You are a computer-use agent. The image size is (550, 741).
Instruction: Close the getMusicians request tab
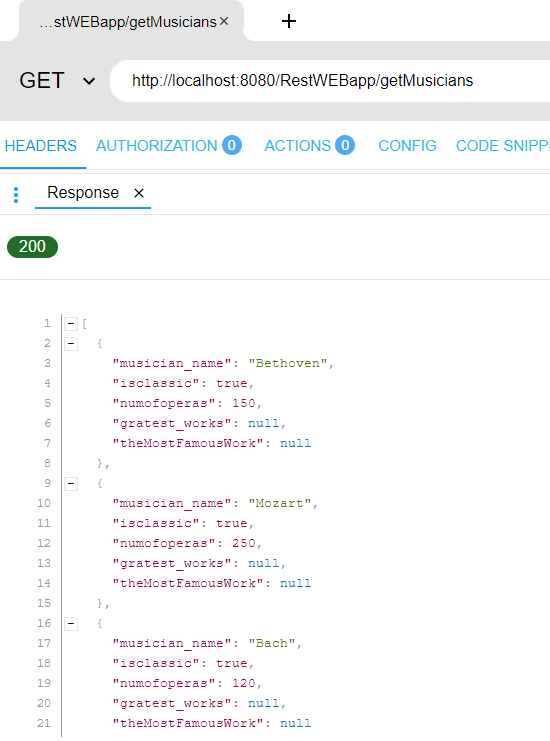tap(224, 21)
